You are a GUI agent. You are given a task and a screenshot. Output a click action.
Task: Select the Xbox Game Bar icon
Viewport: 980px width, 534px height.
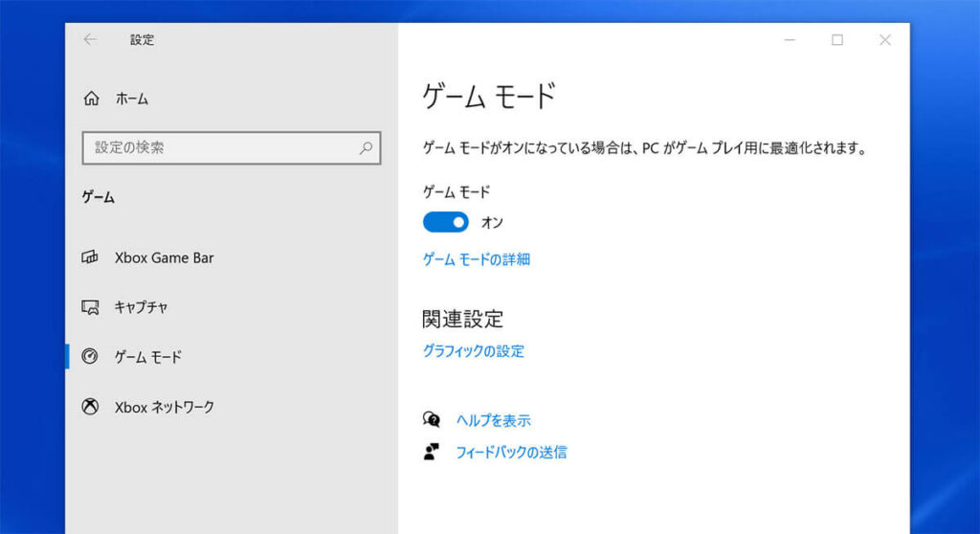[90, 257]
